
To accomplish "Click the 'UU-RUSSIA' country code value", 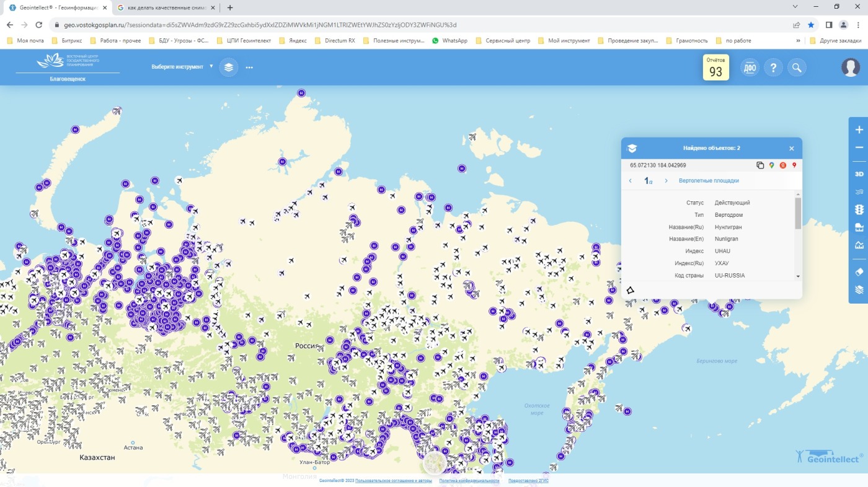I will (730, 275).
